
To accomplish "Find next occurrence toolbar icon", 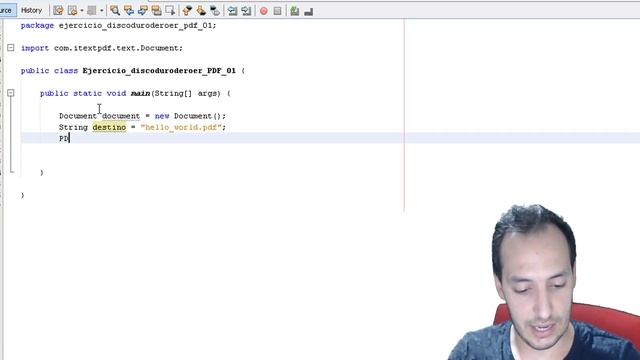I will coord(143,11).
